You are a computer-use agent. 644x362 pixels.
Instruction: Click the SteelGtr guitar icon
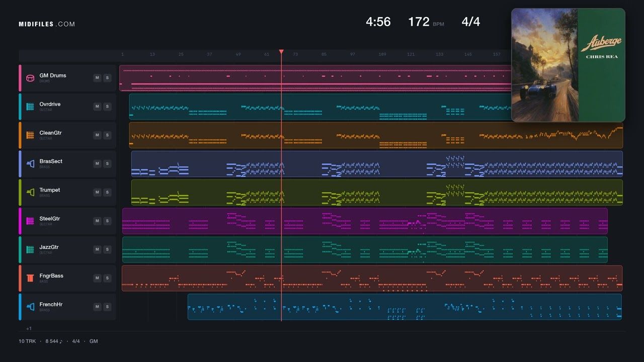click(30, 221)
